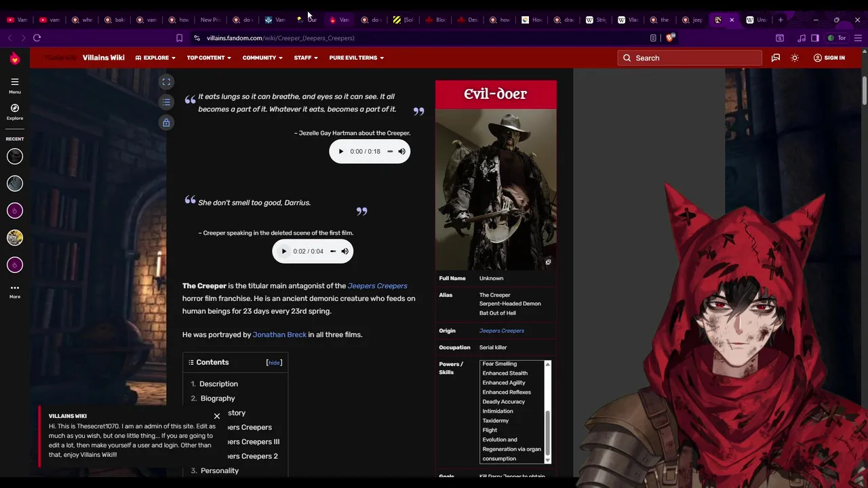The width and height of the screenshot is (868, 488).
Task: Open the Explore compass icon in sidebar
Action: coord(15,108)
